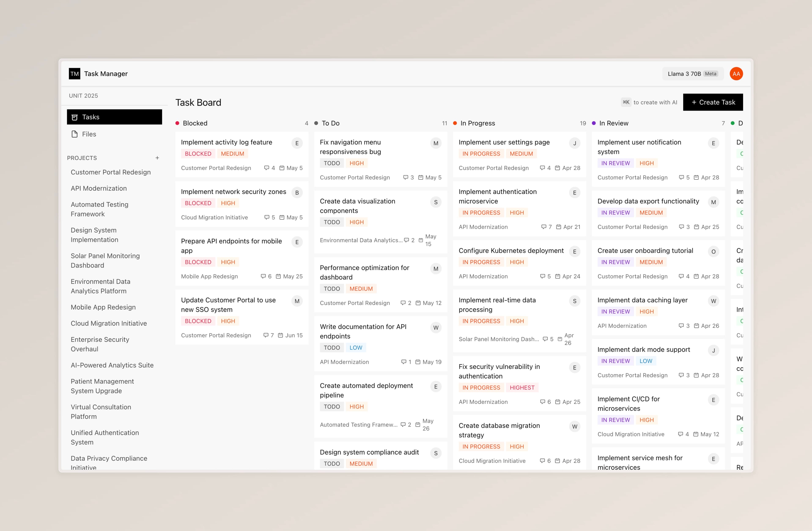Click avatar M on "Update Customer Portal" card

click(297, 301)
